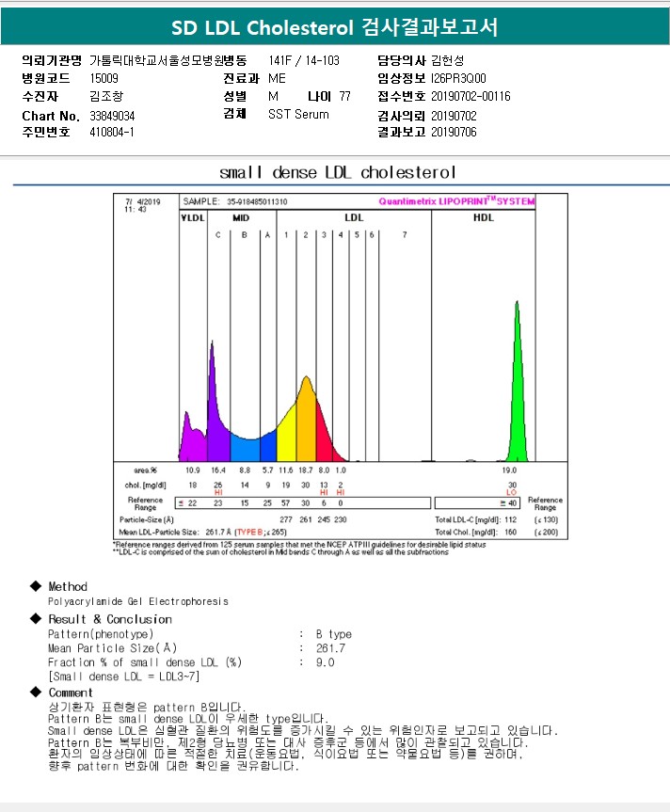Click the clinical info "I26PR3Q00"
Image resolution: width=670 pixels, height=812 pixels.
pyautogui.click(x=458, y=78)
